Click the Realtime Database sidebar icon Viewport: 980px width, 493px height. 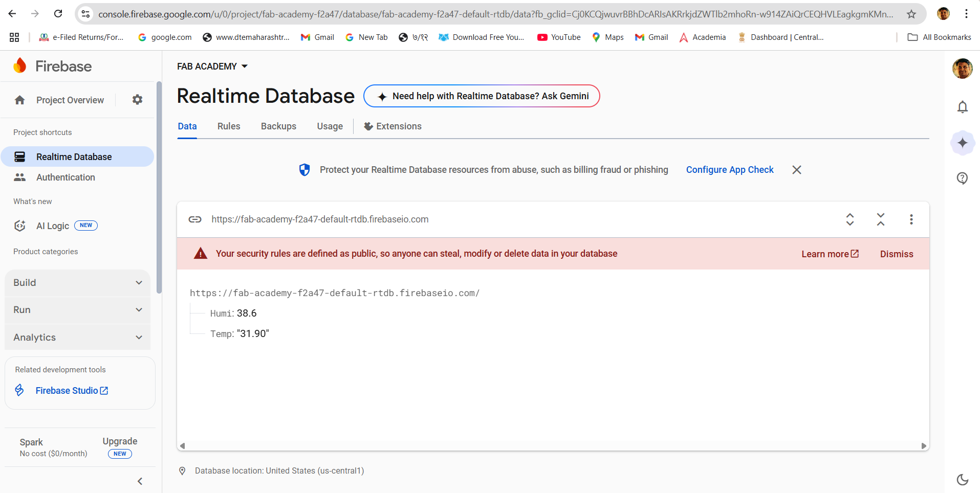pos(20,157)
